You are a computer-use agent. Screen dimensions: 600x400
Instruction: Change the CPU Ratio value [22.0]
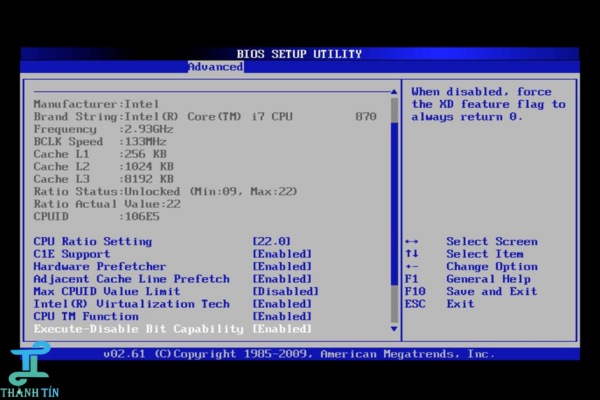tap(271, 242)
